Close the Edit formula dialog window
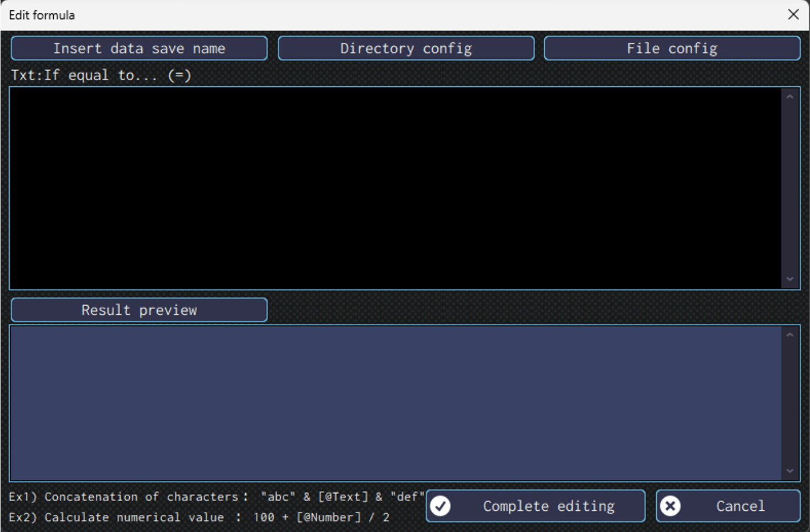The width and height of the screenshot is (810, 532). (793, 14)
